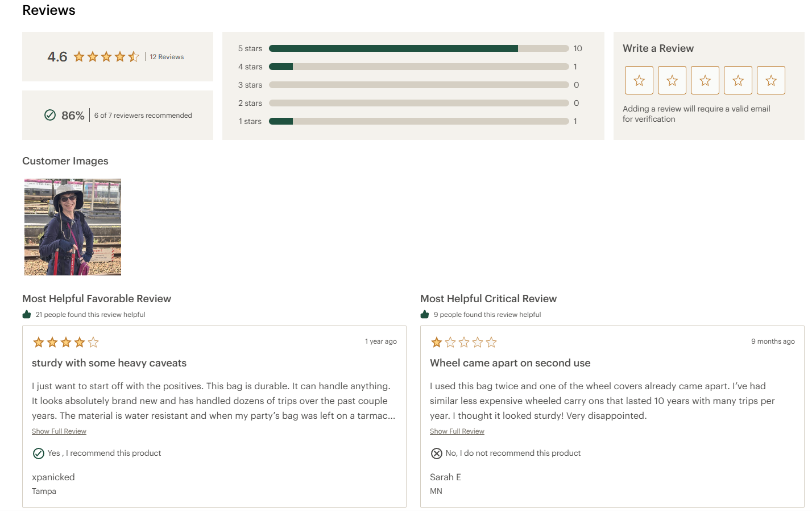The width and height of the screenshot is (812, 511).
Task: Click reviewer name Sarah E
Action: tap(445, 477)
